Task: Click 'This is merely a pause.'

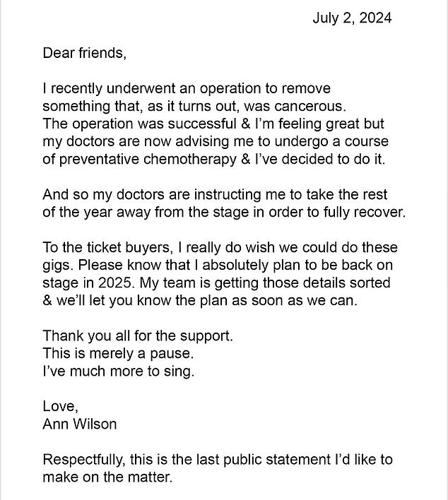Action: (x=119, y=354)
